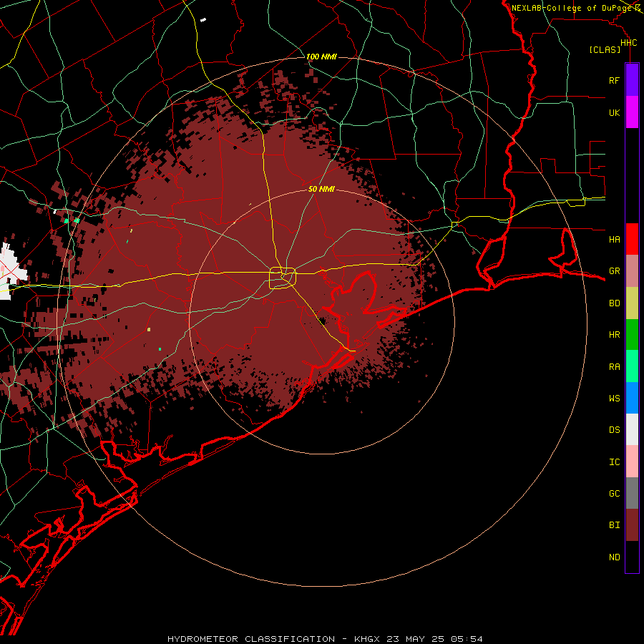Click the 50 NMI range ring label
644x644 pixels.
pyautogui.click(x=321, y=189)
